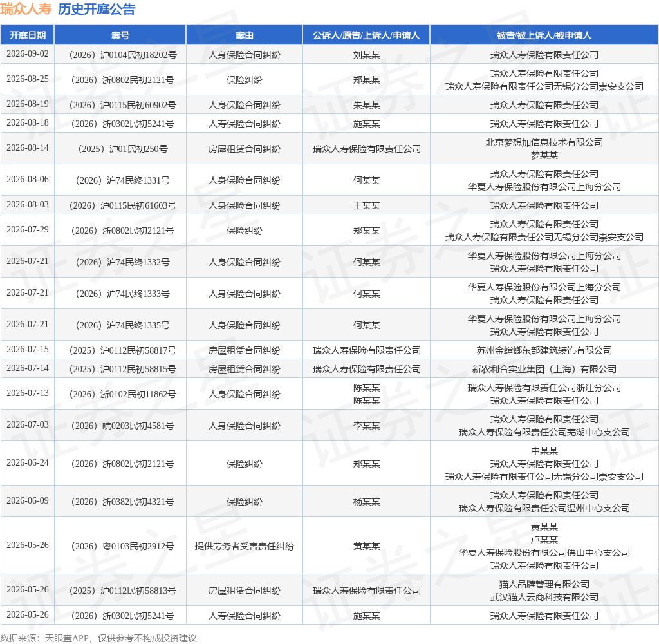Click defendant 猫人品牌管理有限公司

[544, 584]
